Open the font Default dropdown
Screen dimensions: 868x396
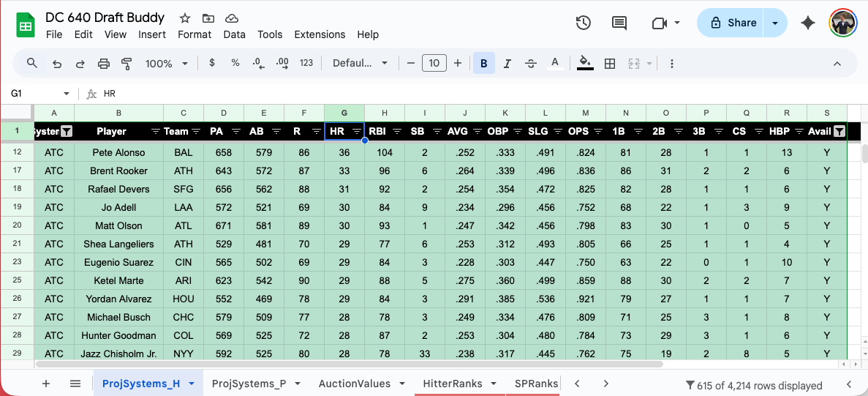click(x=360, y=63)
